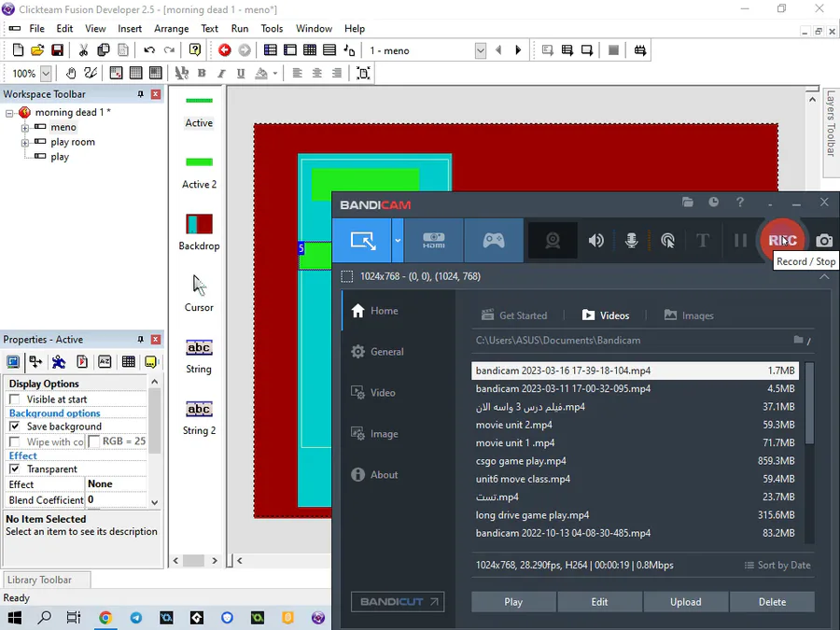Toggle Bandicam microphone

click(632, 241)
